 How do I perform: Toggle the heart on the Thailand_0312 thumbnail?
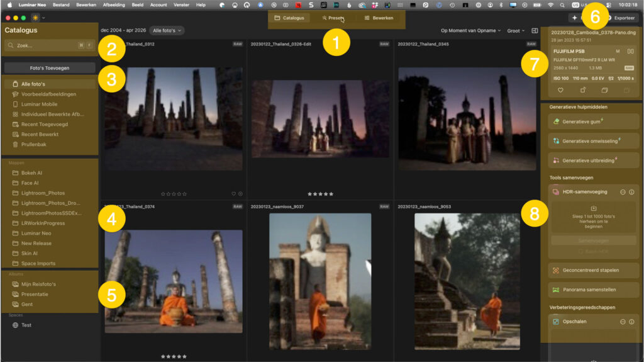(x=234, y=194)
